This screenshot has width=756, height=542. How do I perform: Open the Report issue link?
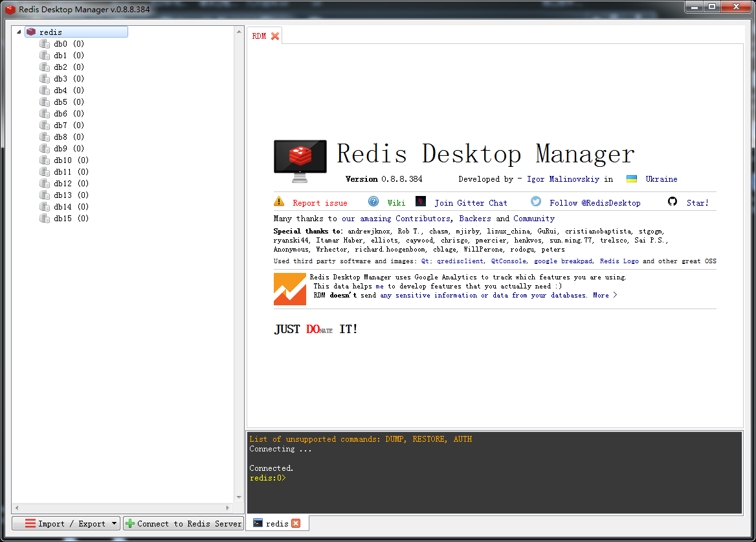click(320, 203)
